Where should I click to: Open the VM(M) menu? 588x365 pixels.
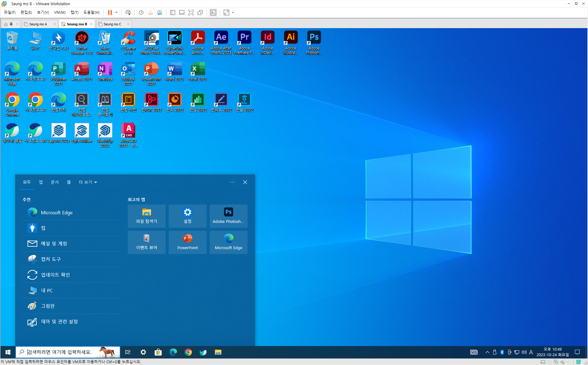(60, 13)
